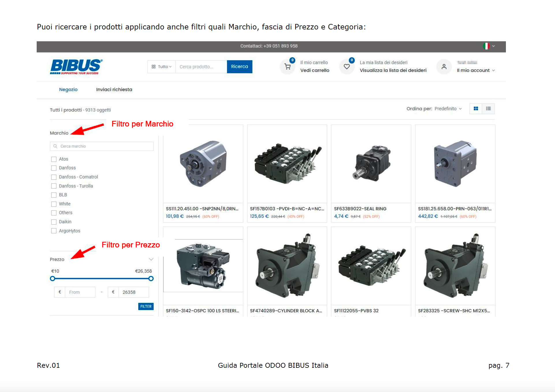
Task: Open the Negozio menu item
Action: tap(68, 89)
